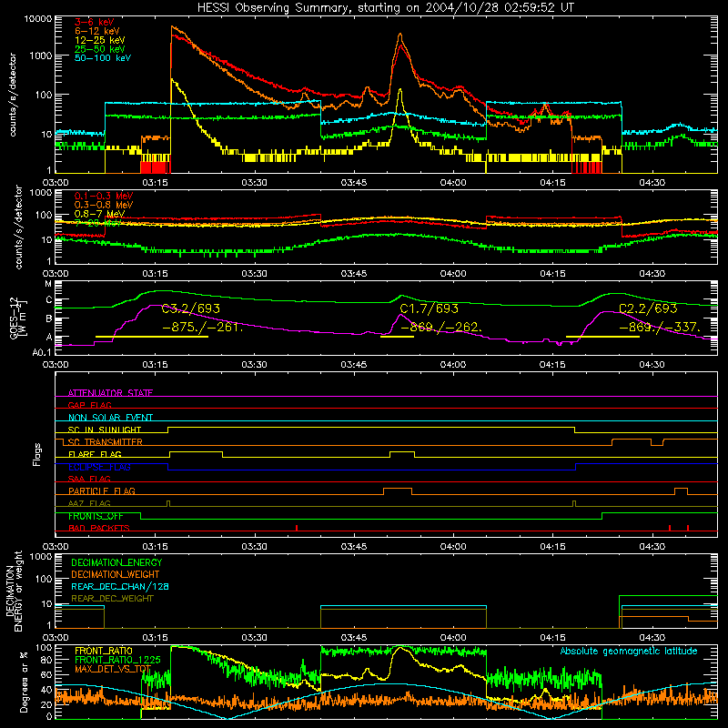Click the DECIMATION ENERGY or weight axis label
Viewport: 728px width, 728px height.
click(x=14, y=591)
